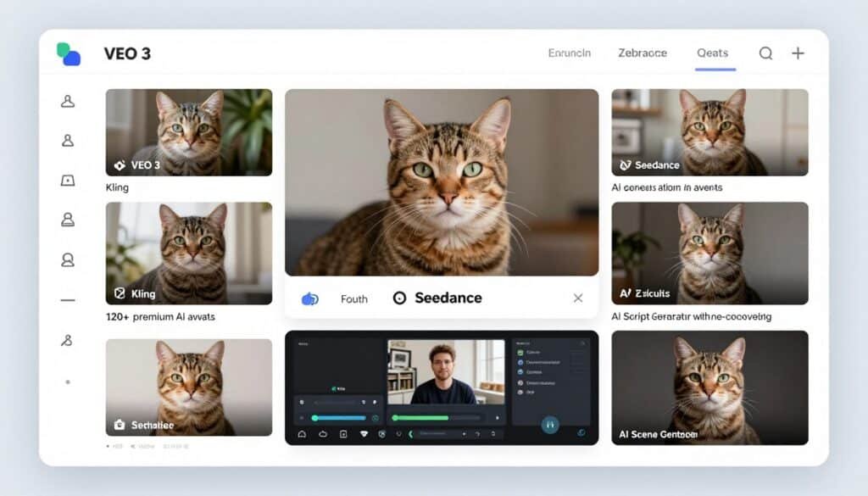Click the Seedance title in the bar
The image size is (868, 496).
pos(448,298)
